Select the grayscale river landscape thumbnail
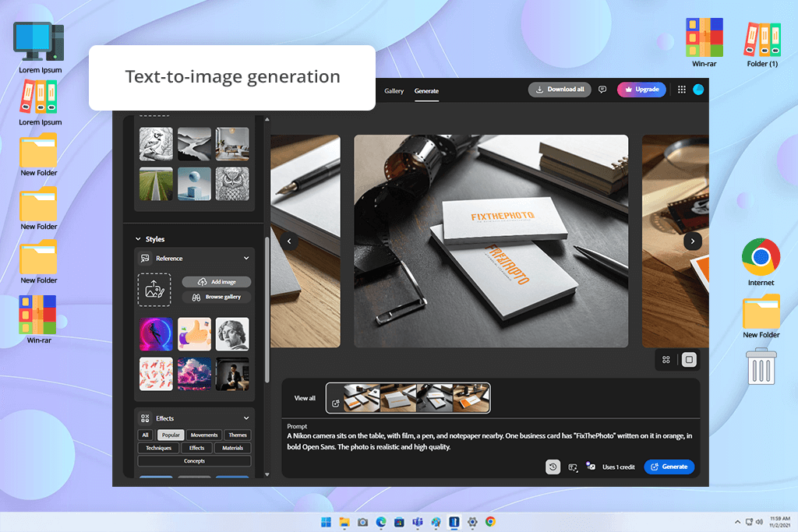The image size is (798, 532). coord(194,144)
